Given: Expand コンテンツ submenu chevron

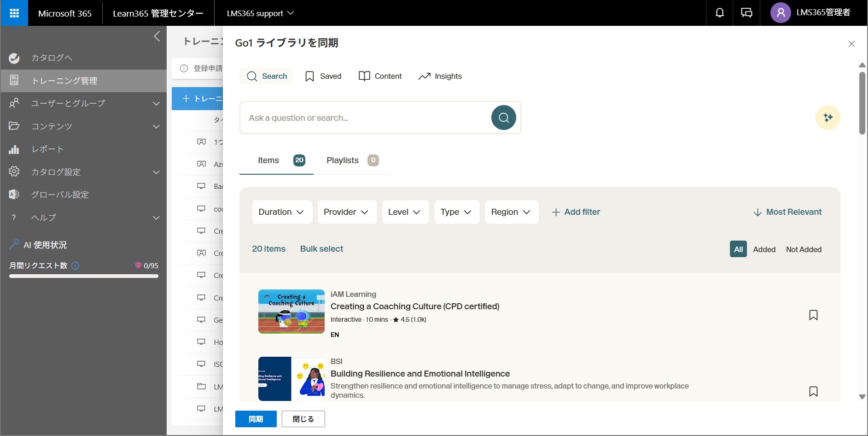Looking at the screenshot, I should pyautogui.click(x=157, y=126).
